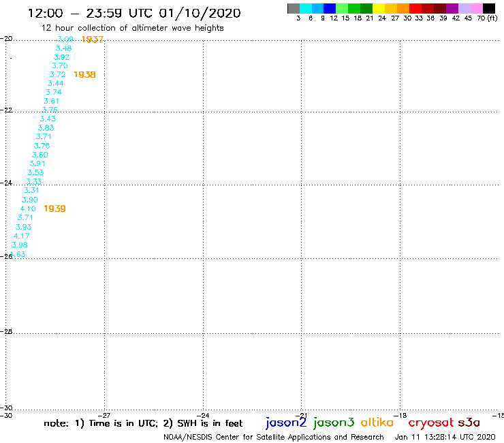
Task: Click the 3.72 wave height value
Action: [x=58, y=74]
